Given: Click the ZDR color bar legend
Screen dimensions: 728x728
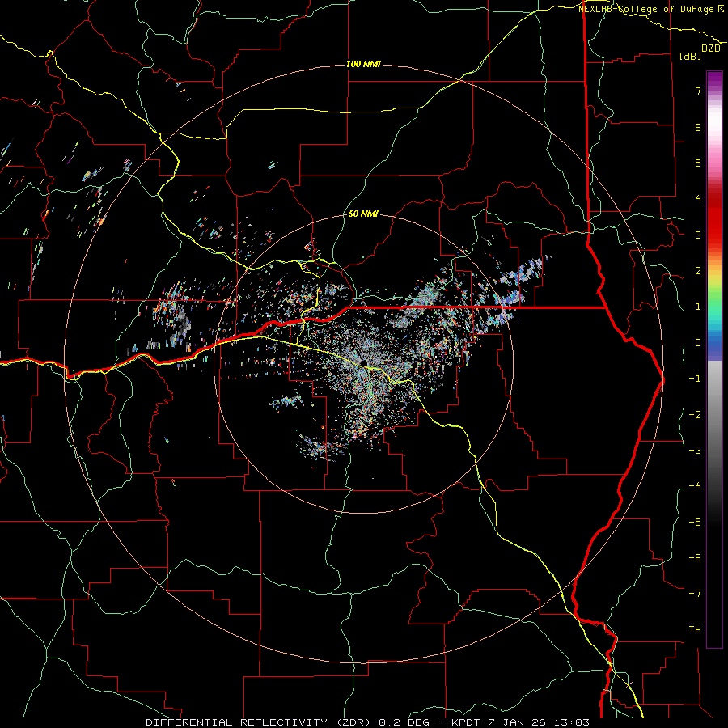Looking at the screenshot, I should point(714,359).
